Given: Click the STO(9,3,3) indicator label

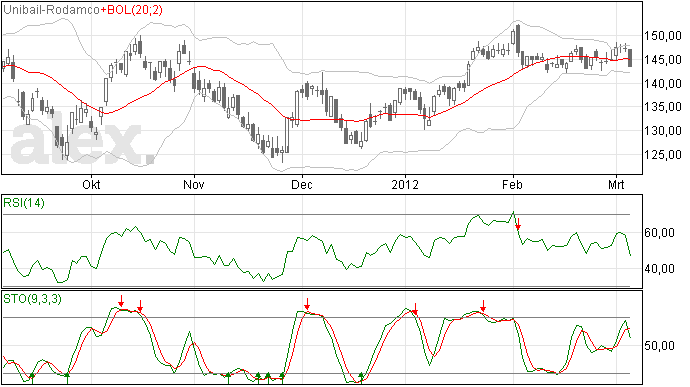Looking at the screenshot, I should click(x=32, y=299).
